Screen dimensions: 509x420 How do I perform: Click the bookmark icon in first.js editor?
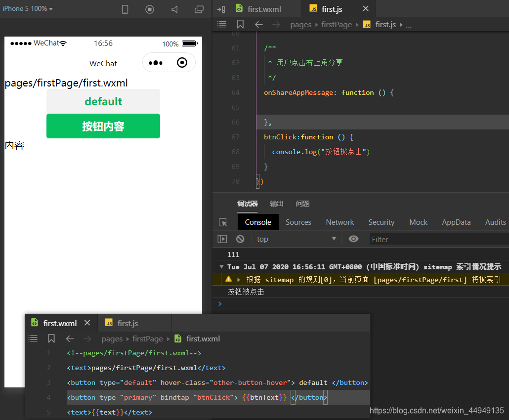pyautogui.click(x=240, y=24)
